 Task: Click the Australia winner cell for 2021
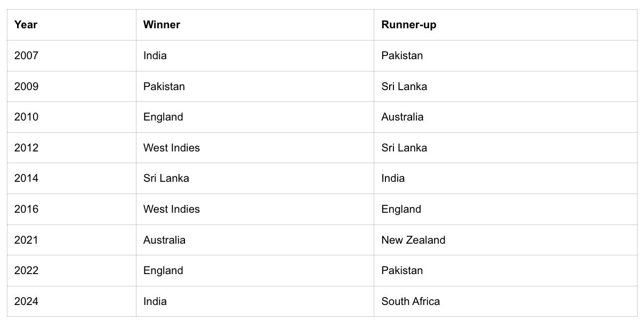164,240
